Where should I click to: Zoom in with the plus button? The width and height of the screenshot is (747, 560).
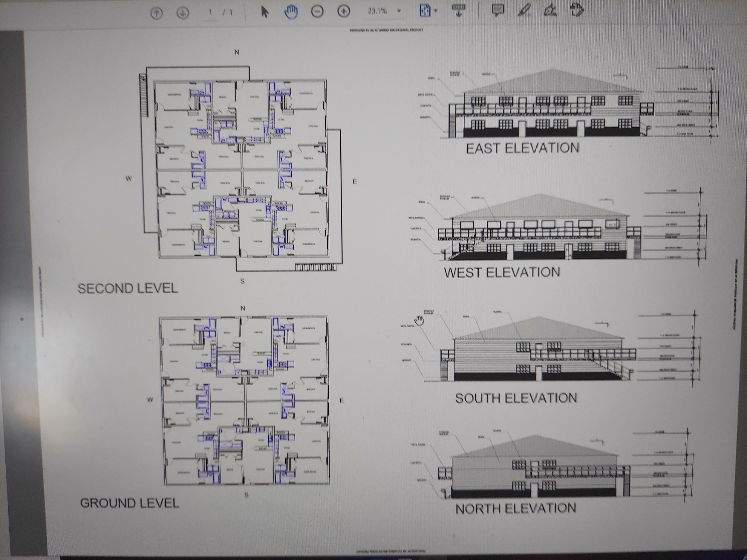pyautogui.click(x=344, y=12)
